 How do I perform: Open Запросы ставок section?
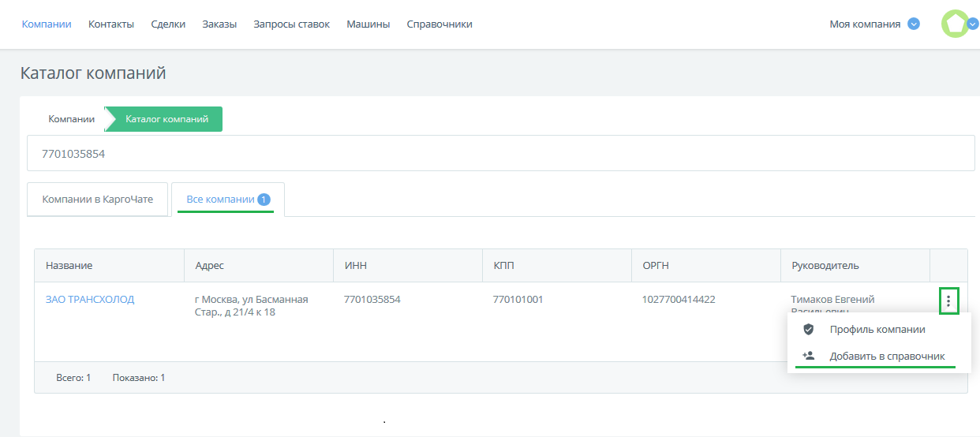tap(291, 24)
